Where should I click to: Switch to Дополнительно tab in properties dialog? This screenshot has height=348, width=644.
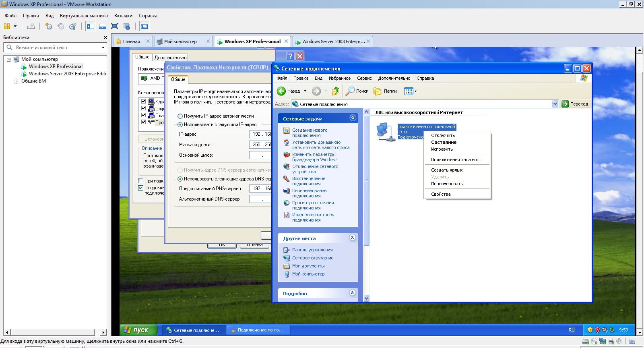(x=171, y=58)
